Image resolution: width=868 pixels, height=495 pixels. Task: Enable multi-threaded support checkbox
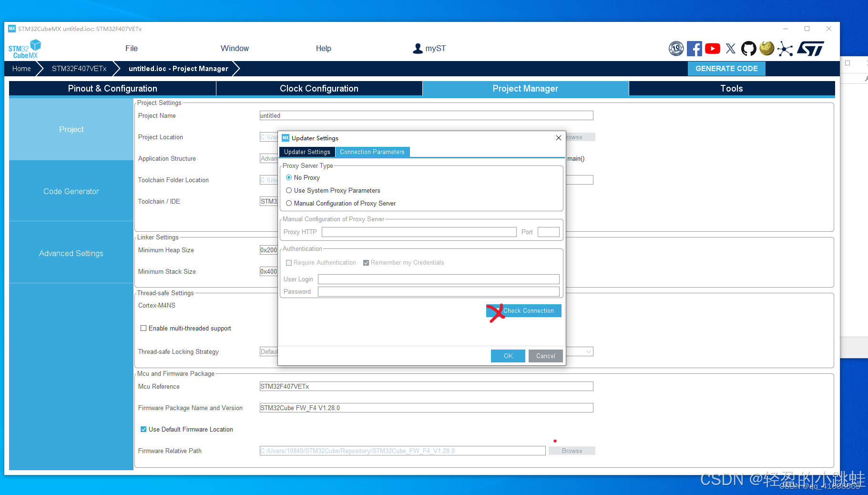(x=143, y=328)
